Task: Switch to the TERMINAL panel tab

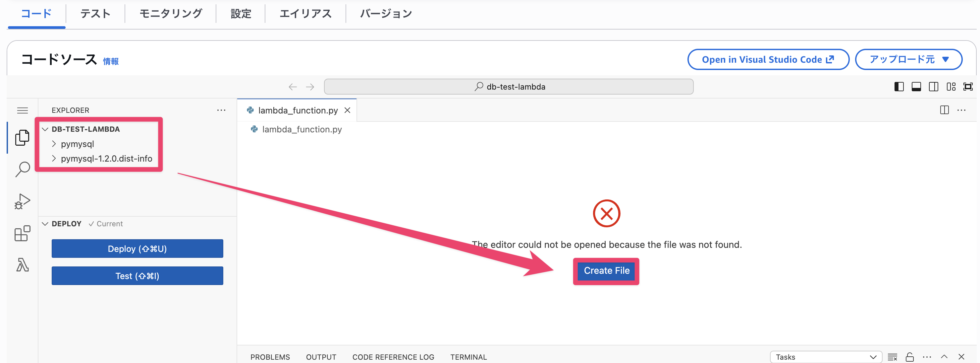Action: click(468, 357)
